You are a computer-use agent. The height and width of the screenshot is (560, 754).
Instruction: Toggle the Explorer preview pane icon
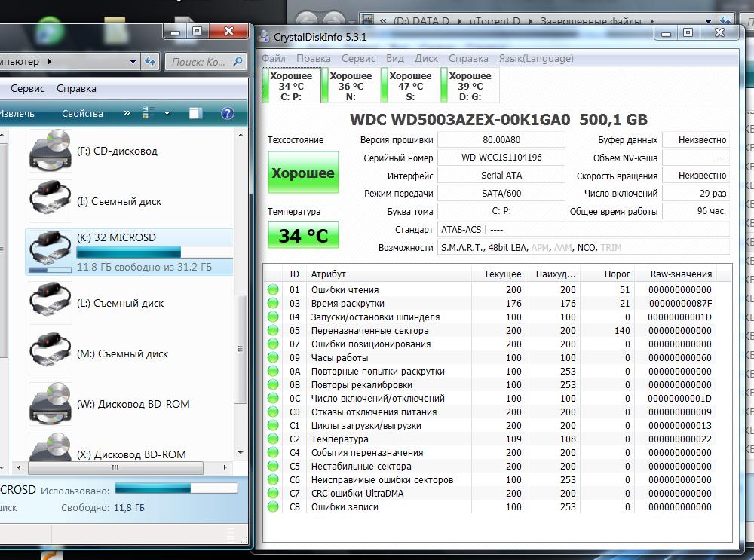196,113
